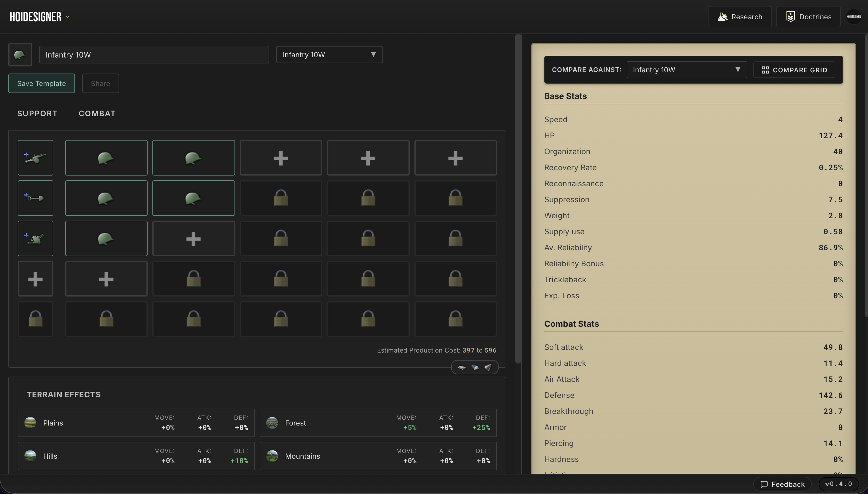Click the tungsten cone resource icon
The width and height of the screenshot is (868, 494).
pos(488,367)
